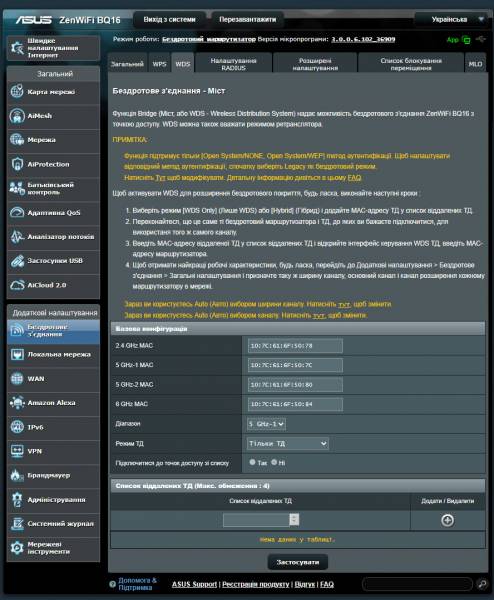Viewport: 494px width, 600px height.
Task: Open the Українська language dropdown
Action: click(452, 19)
